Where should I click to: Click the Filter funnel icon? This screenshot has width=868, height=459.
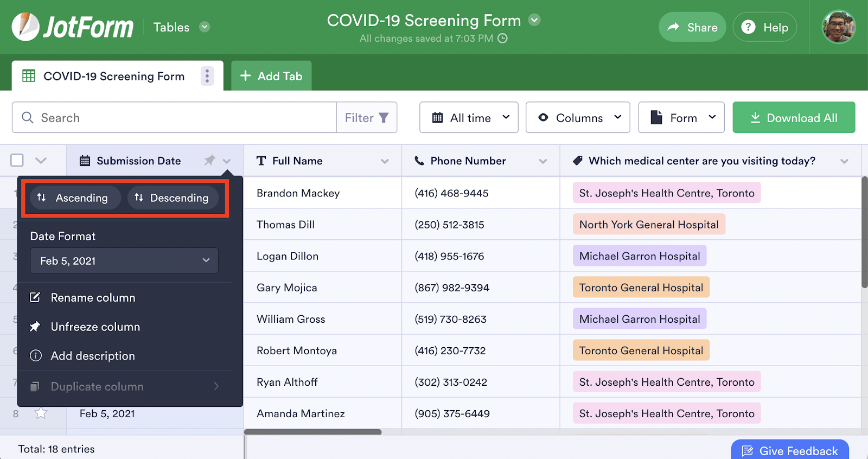(384, 118)
